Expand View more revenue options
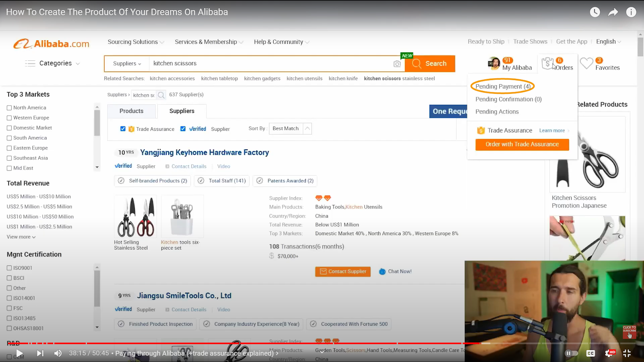 click(21, 237)
